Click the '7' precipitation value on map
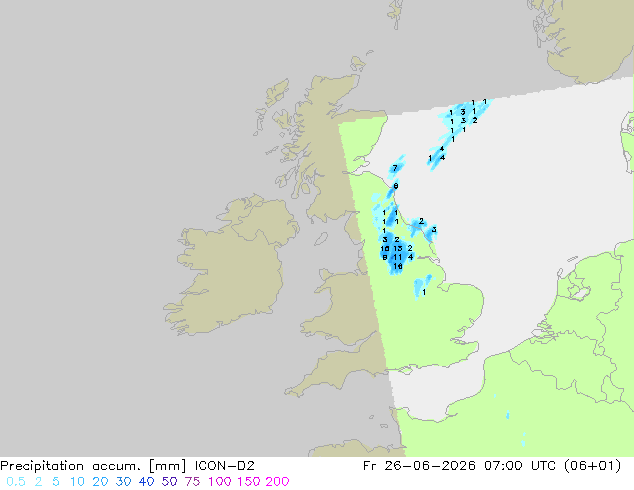Viewport: 634px width, 490px height. [x=395, y=168]
